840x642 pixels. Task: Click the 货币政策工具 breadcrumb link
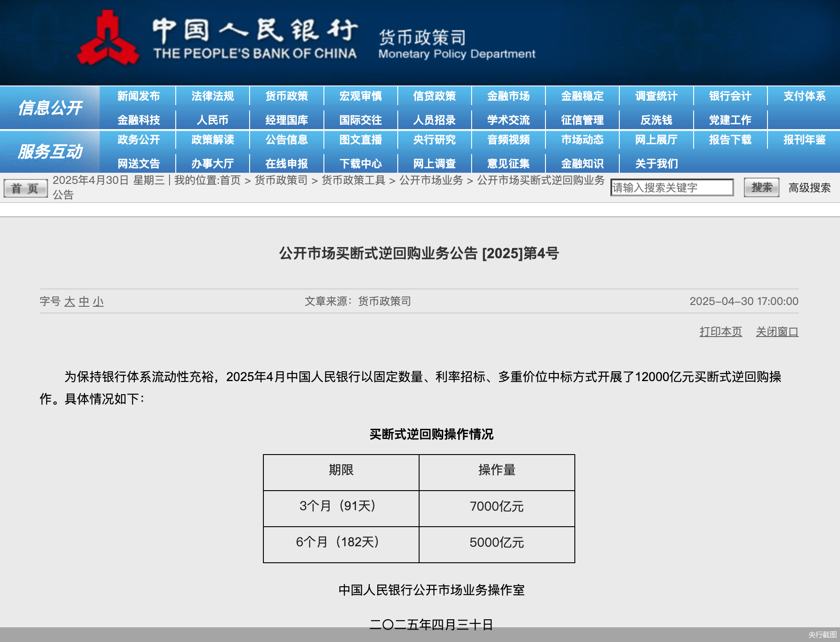click(353, 180)
